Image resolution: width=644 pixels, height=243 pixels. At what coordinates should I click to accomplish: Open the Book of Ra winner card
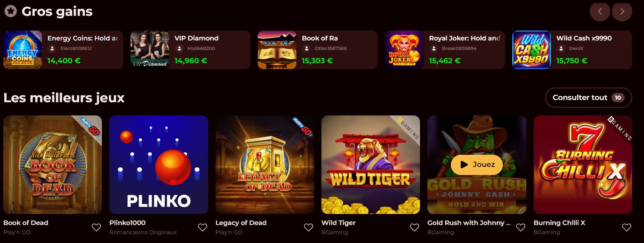(x=317, y=50)
